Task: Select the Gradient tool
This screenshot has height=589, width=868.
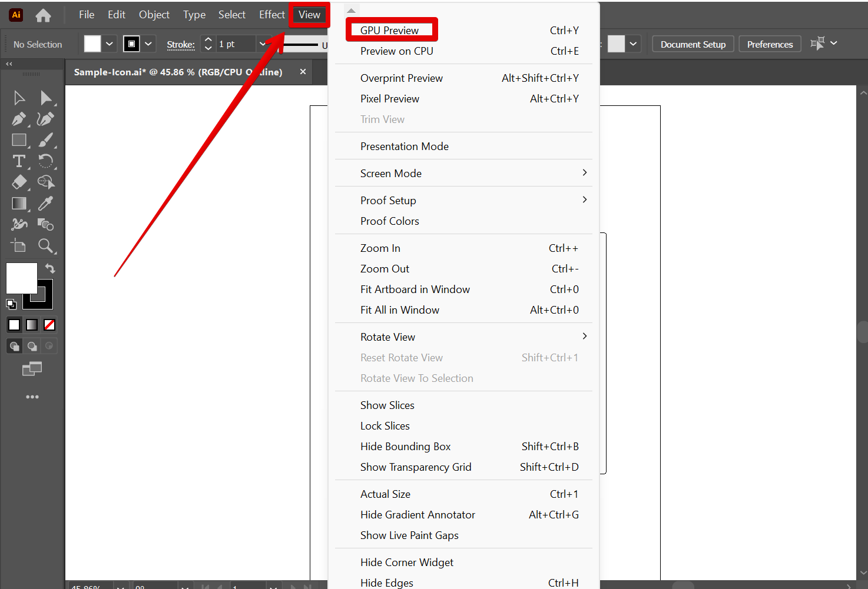Action: point(19,204)
